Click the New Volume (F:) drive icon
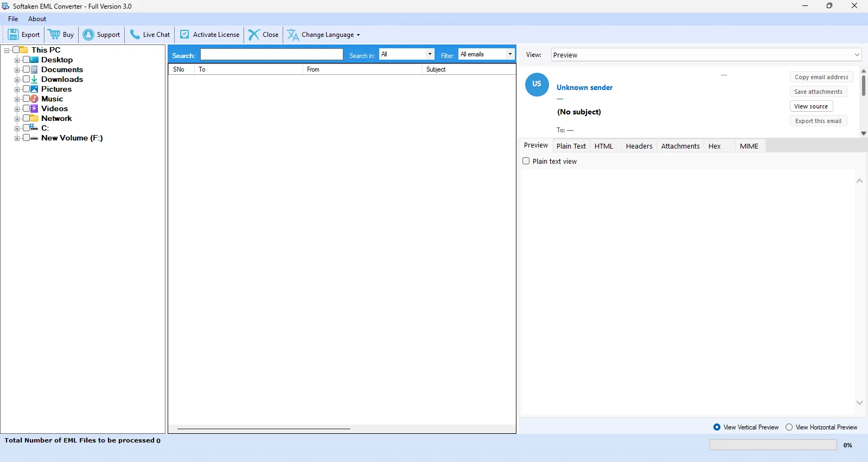868x462 pixels. pos(34,138)
